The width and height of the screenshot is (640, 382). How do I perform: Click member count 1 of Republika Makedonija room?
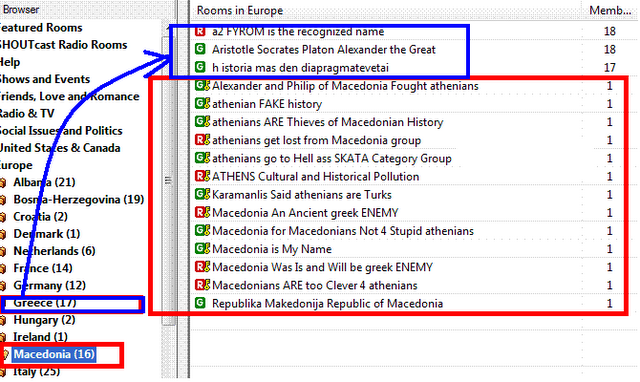(609, 303)
